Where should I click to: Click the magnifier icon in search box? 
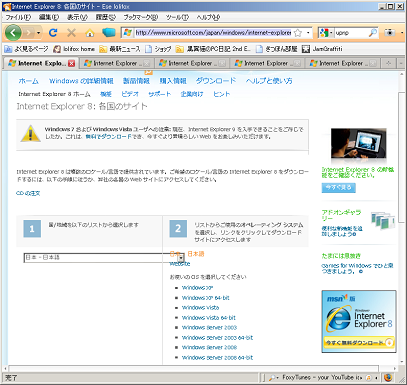click(373, 33)
